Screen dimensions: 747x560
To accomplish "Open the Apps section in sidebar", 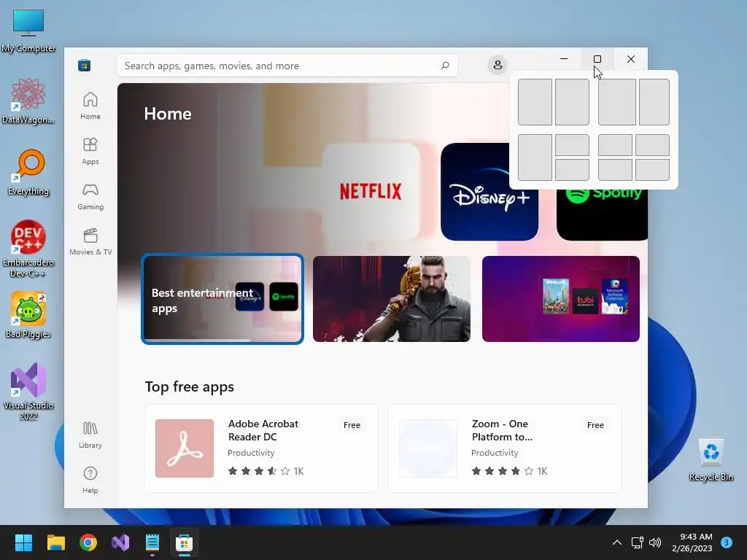I will (90, 151).
